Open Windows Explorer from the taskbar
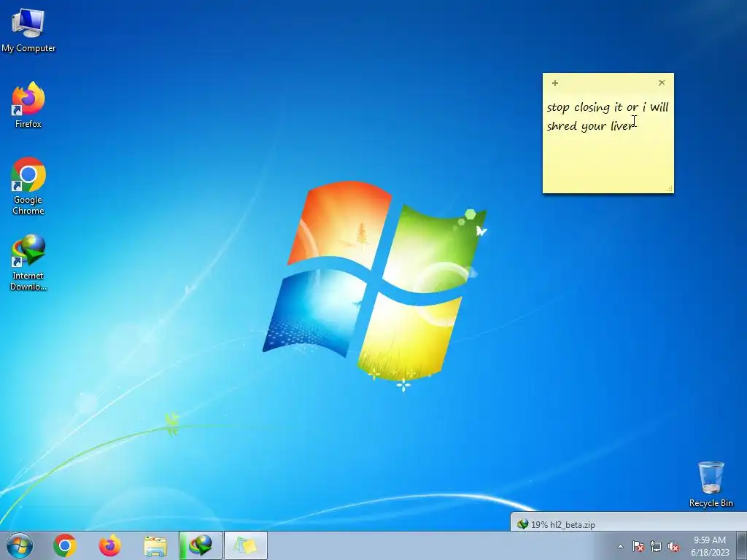Screen dimensions: 747x560 tap(155, 545)
